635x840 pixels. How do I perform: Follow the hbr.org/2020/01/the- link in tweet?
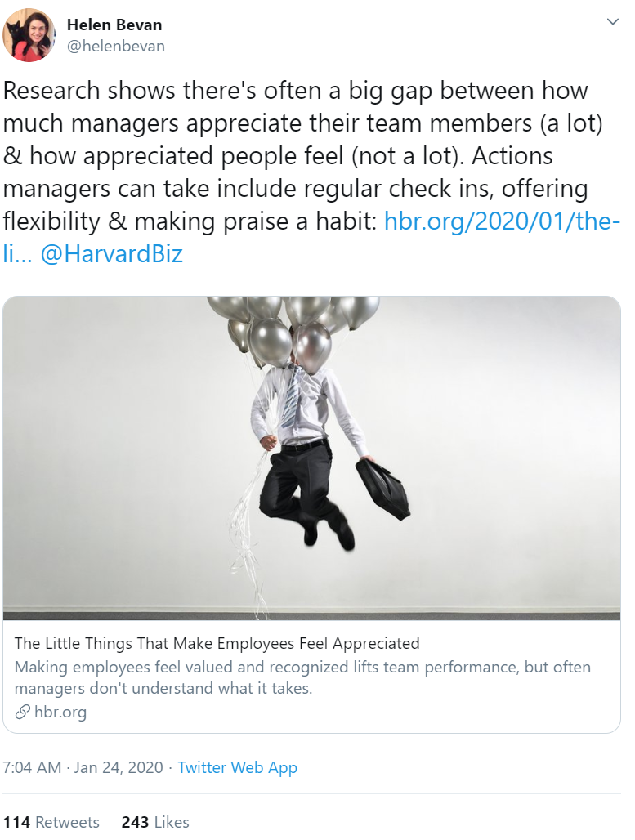coord(502,221)
